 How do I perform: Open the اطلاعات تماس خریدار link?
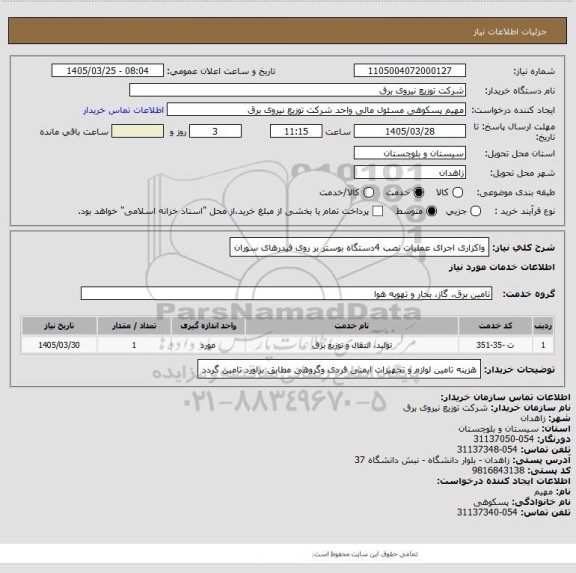pos(123,110)
